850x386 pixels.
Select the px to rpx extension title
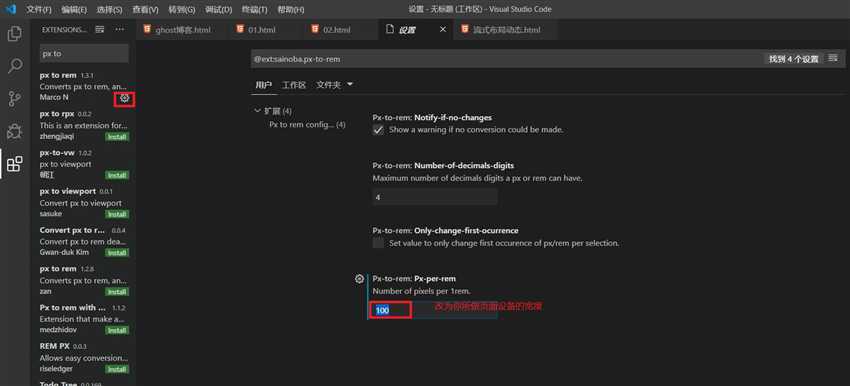(57, 114)
